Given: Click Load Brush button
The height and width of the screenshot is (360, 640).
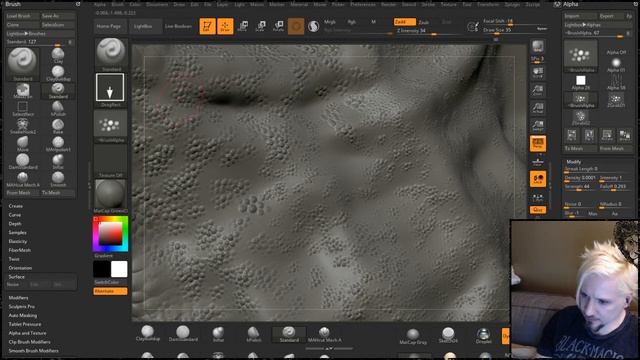Looking at the screenshot, I should point(23,16).
